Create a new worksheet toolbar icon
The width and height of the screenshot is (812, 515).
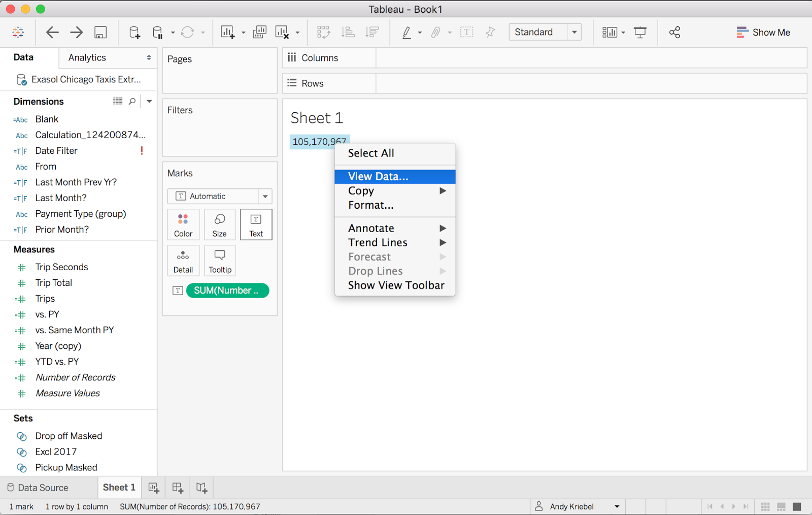pyautogui.click(x=227, y=33)
